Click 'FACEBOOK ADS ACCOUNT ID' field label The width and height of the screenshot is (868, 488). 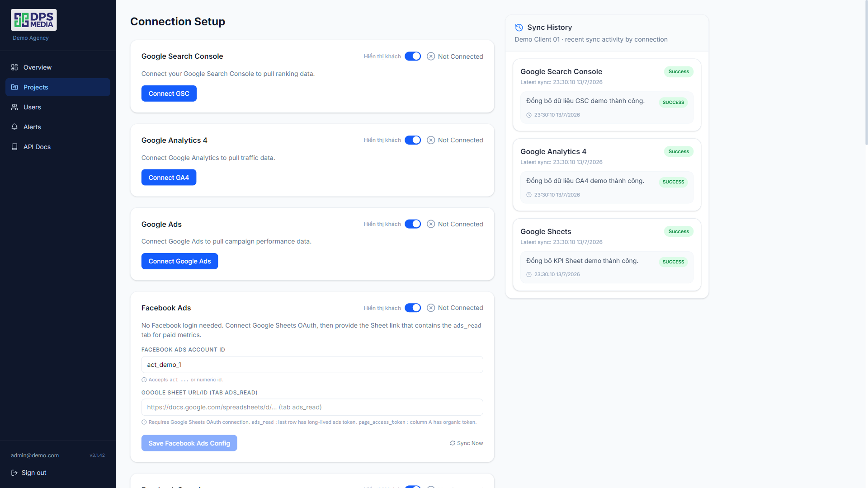183,350
